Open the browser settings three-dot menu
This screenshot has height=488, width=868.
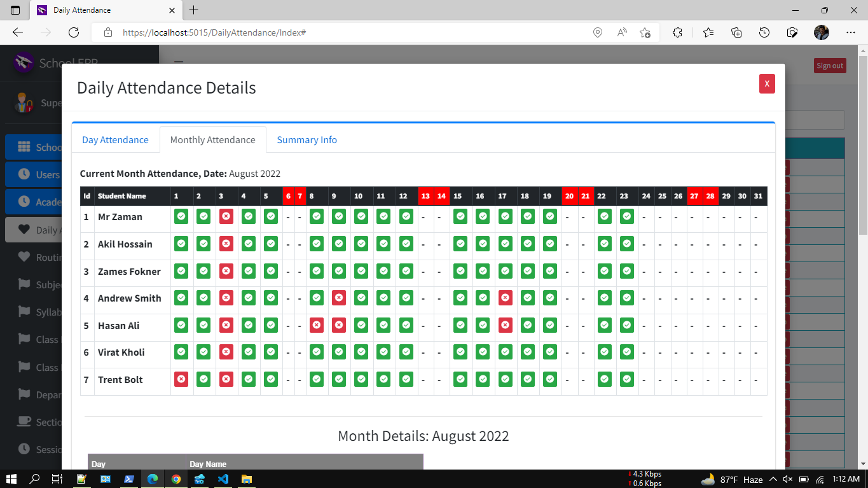(x=851, y=32)
